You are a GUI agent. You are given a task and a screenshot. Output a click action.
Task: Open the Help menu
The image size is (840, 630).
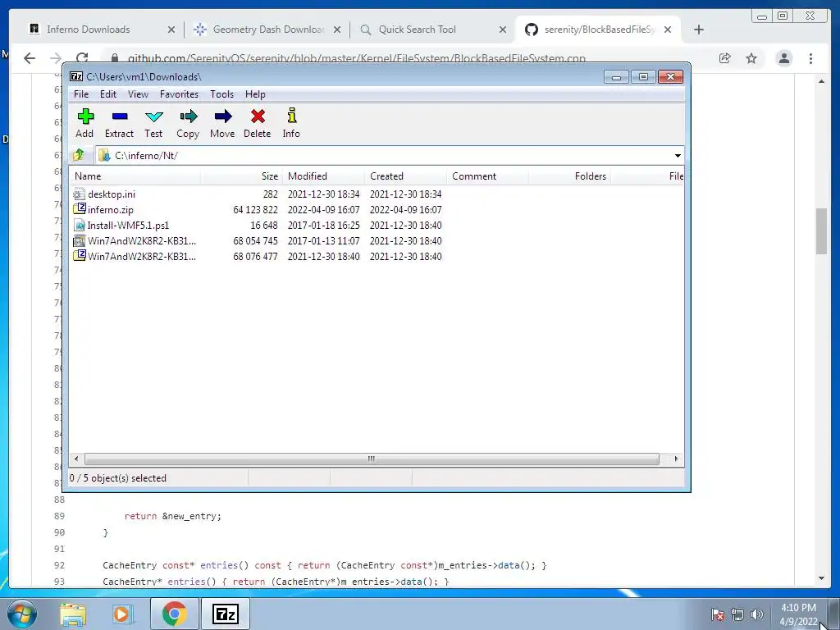tap(256, 94)
